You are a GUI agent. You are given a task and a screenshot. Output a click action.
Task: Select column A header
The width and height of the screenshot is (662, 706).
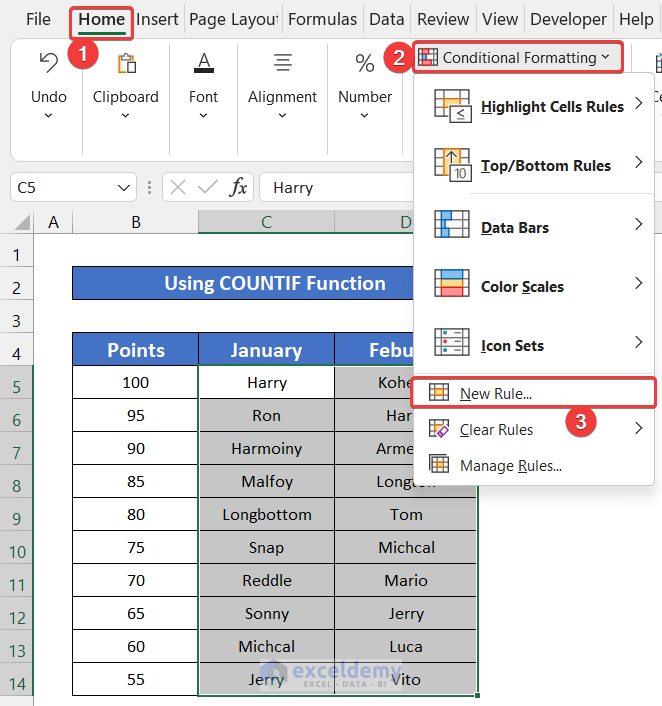pyautogui.click(x=53, y=222)
